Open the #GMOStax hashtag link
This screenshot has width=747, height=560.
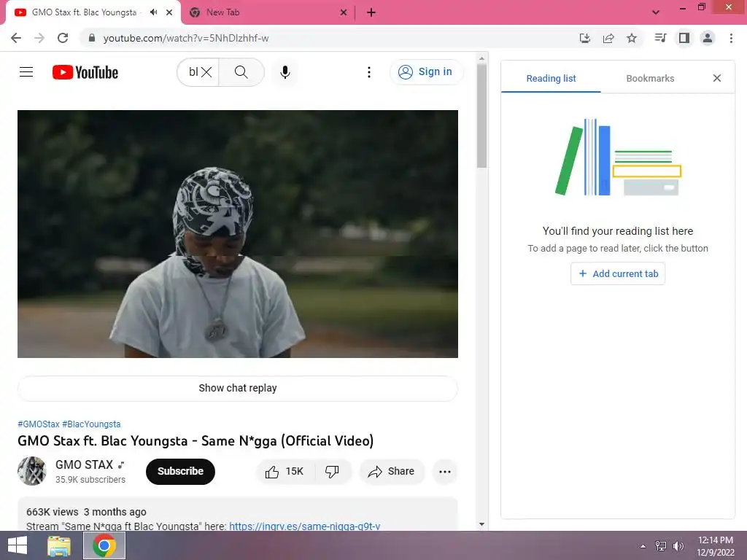[39, 424]
